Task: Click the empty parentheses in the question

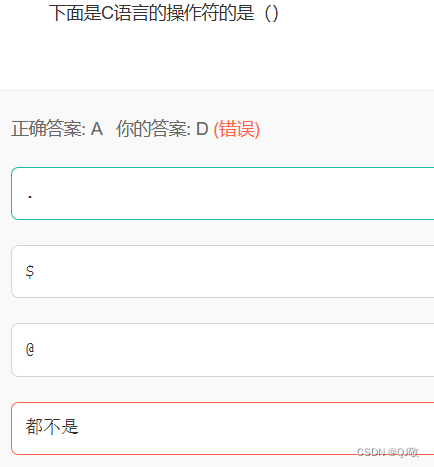Action: click(x=271, y=14)
